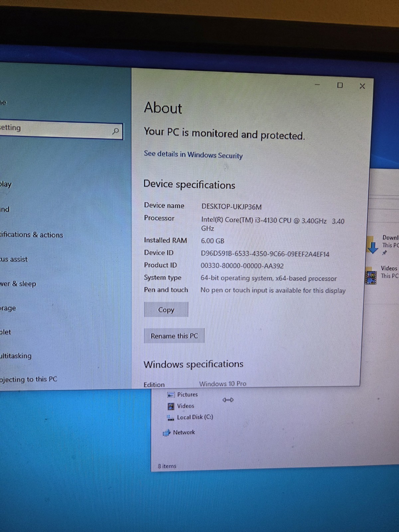399x532 pixels.
Task: Open Power & sleep settings page
Action: (18, 284)
